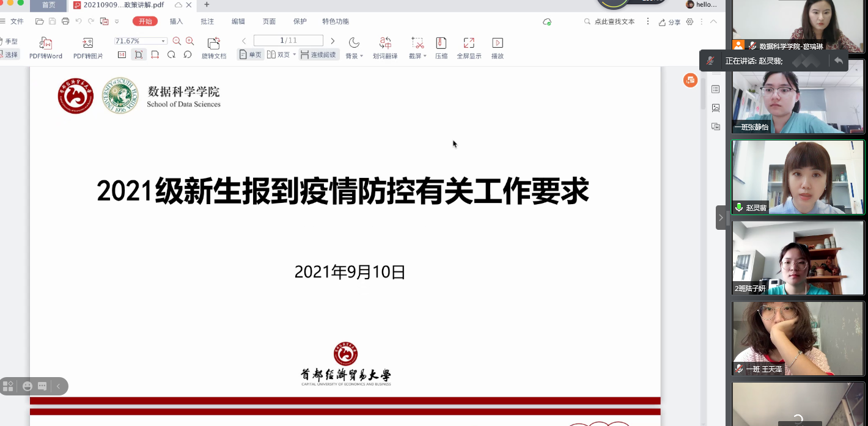Enable 单页 single page view
This screenshot has width=868, height=426.
[x=251, y=54]
